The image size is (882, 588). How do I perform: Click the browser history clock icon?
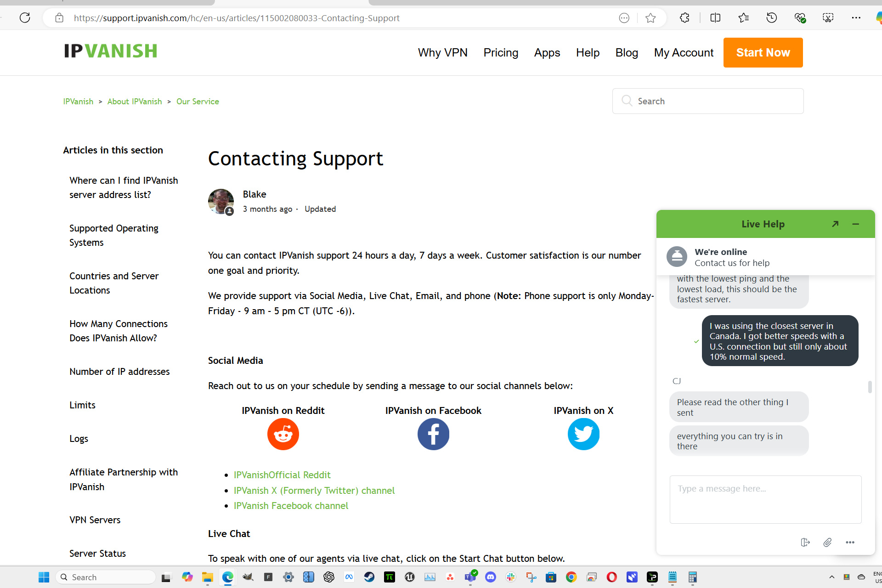772,18
